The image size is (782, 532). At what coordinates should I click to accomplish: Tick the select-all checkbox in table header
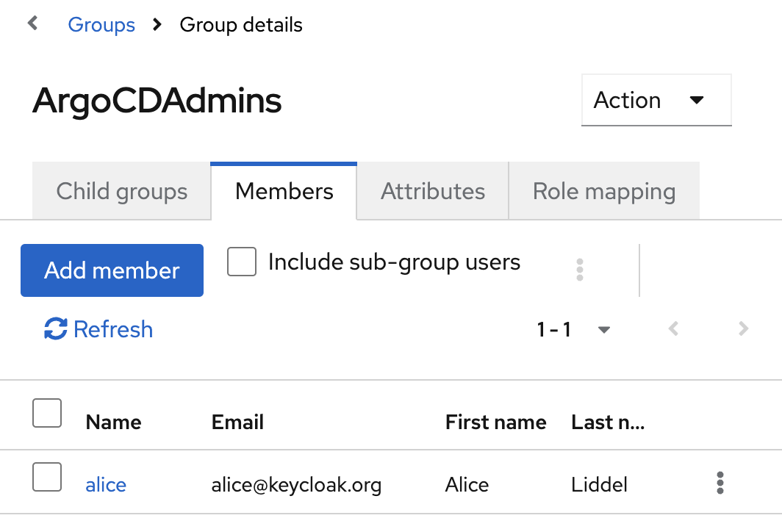pyautogui.click(x=47, y=413)
